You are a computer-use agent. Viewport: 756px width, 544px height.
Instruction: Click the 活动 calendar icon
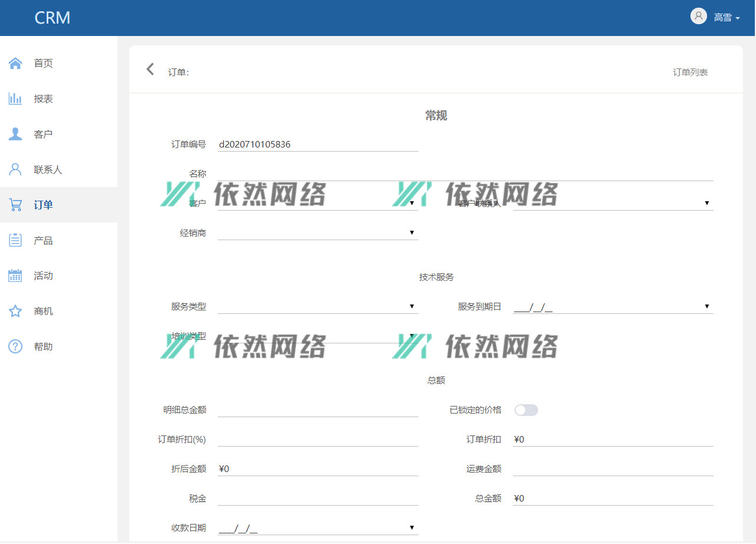coord(15,276)
